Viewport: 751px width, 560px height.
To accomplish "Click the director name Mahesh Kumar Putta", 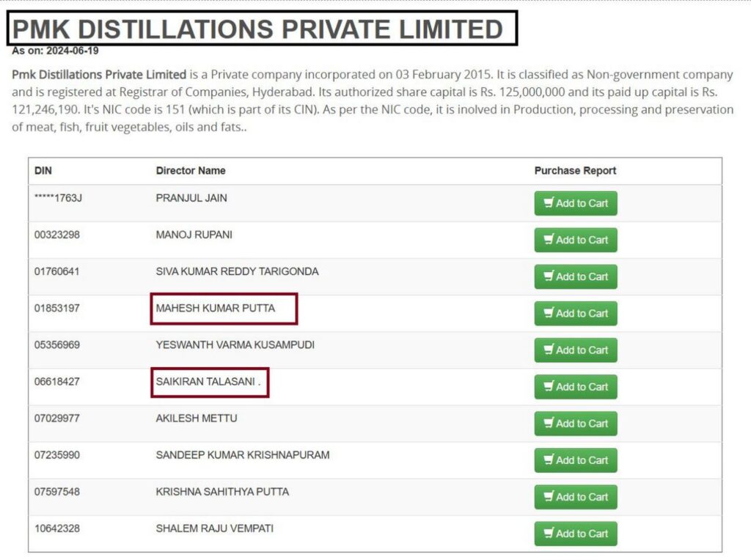I will (x=216, y=309).
